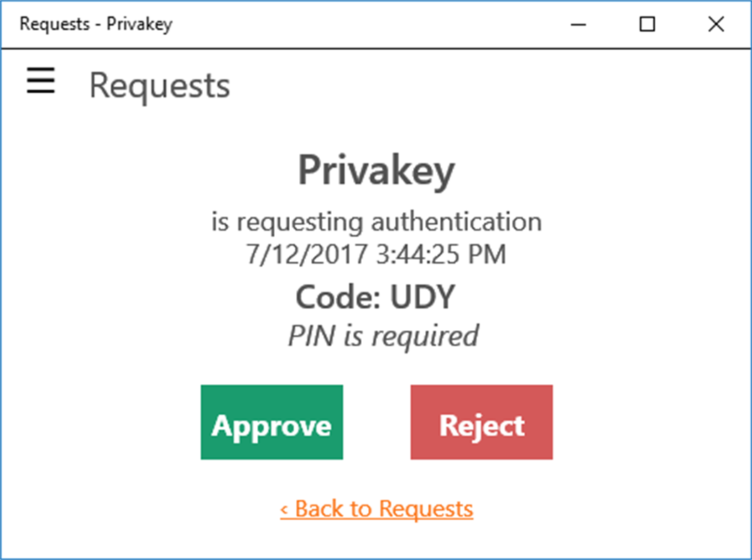This screenshot has width=752, height=560.
Task: Click the request timestamp text
Action: (x=376, y=253)
